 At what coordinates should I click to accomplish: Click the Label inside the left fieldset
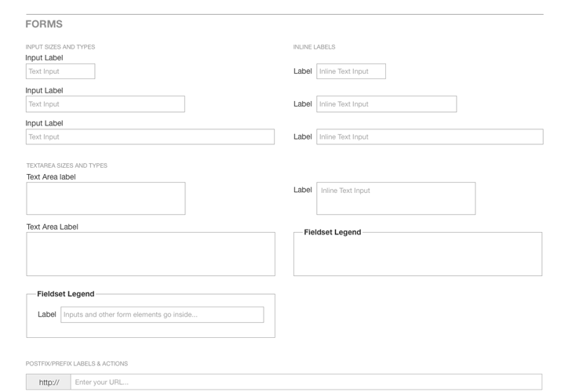(x=47, y=314)
